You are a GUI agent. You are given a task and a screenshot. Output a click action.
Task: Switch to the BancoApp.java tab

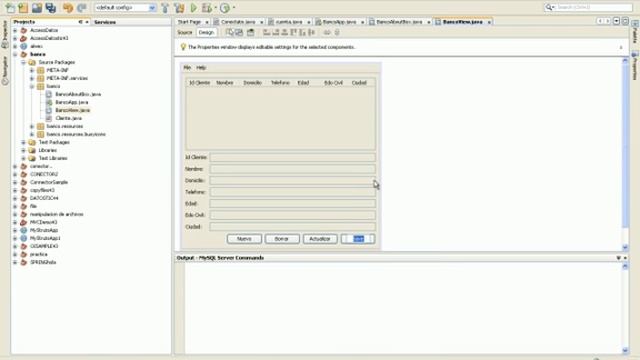339,22
